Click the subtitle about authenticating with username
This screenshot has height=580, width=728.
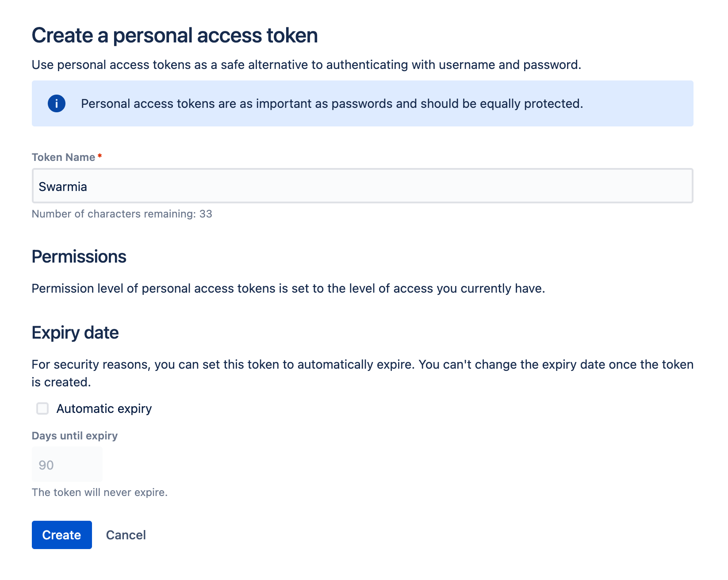coord(306,65)
